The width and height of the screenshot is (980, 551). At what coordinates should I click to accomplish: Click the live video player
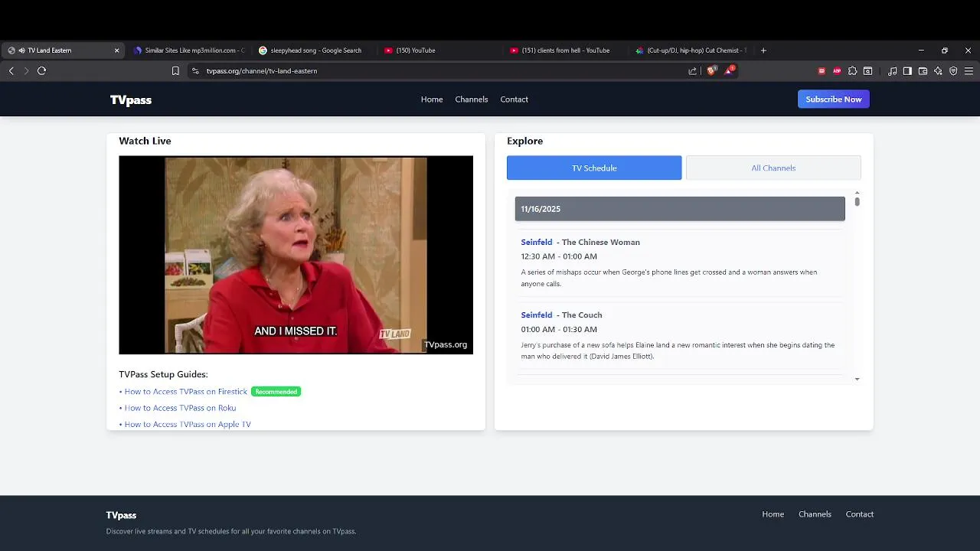[x=296, y=255]
